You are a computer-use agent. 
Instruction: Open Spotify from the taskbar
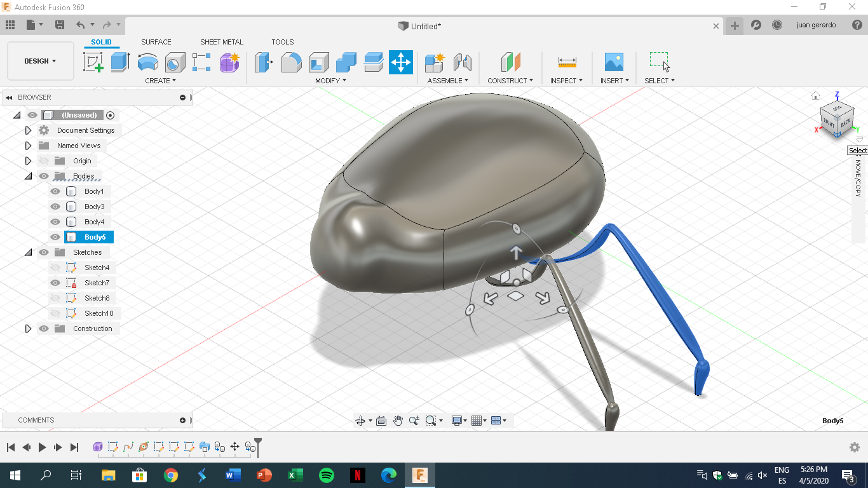326,475
